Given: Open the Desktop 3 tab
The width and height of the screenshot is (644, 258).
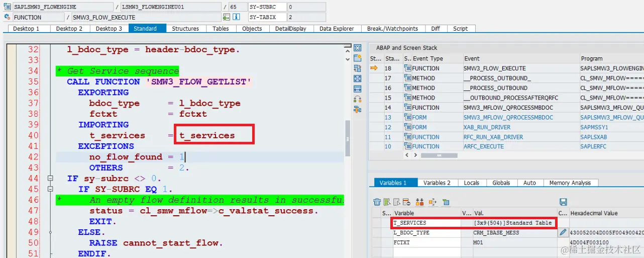Looking at the screenshot, I should tap(109, 29).
